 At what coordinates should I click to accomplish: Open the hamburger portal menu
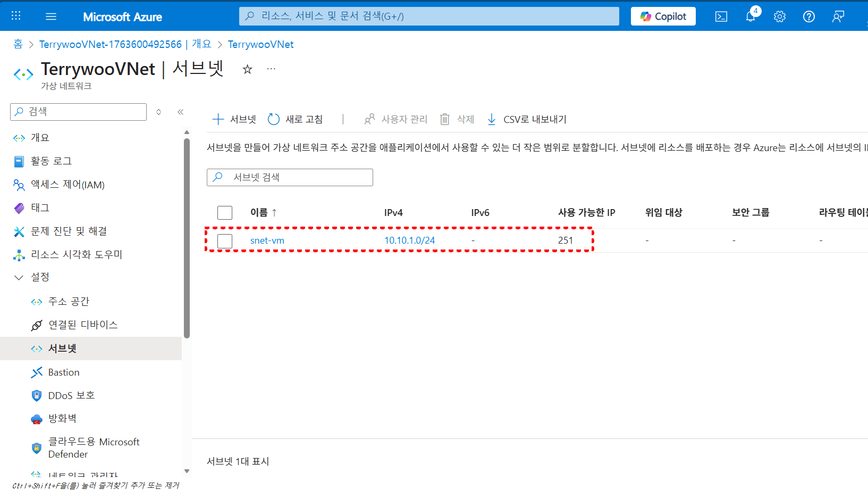point(51,16)
